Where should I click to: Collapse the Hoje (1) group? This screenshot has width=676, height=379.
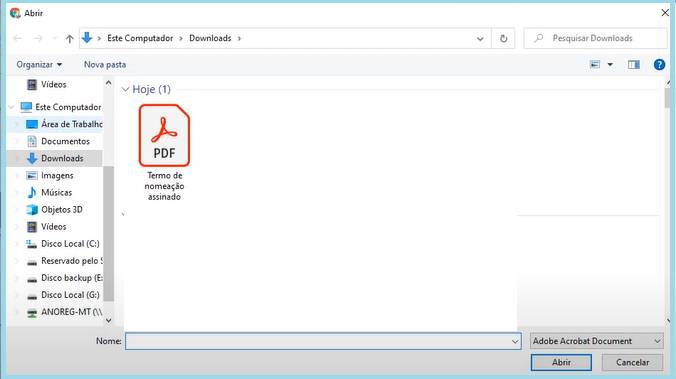tap(125, 89)
